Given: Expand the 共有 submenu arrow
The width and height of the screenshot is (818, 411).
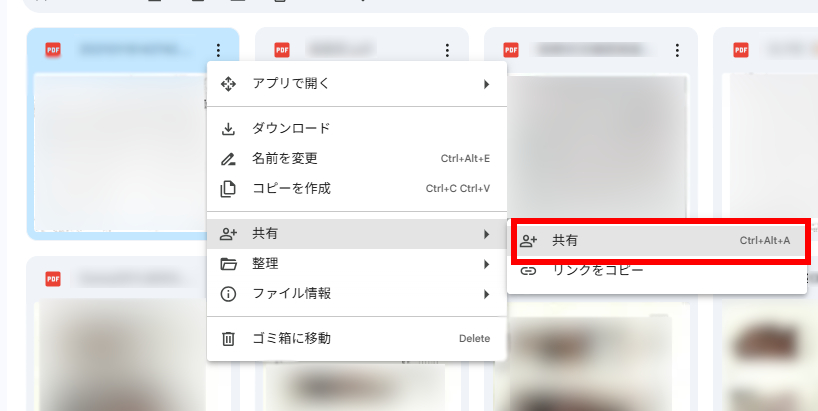Looking at the screenshot, I should point(486,234).
